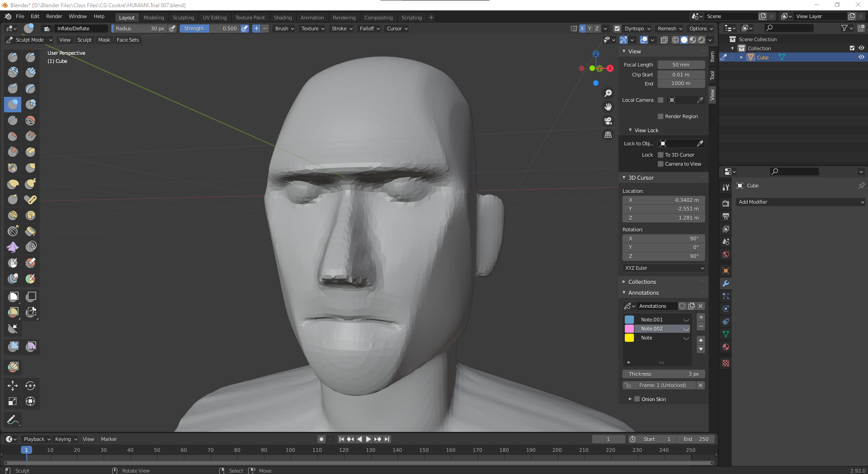Select the Annotate tool in toolbar
The width and height of the screenshot is (868, 474).
(x=13, y=420)
